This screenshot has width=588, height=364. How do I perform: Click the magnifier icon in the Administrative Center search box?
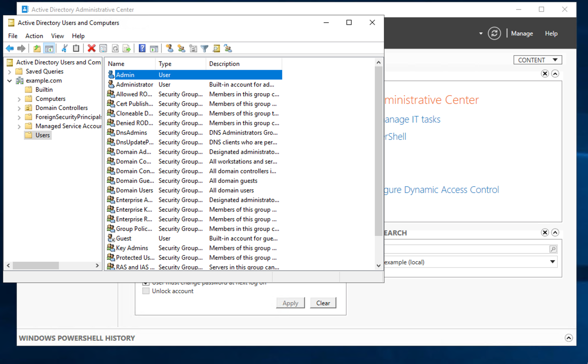553,249
